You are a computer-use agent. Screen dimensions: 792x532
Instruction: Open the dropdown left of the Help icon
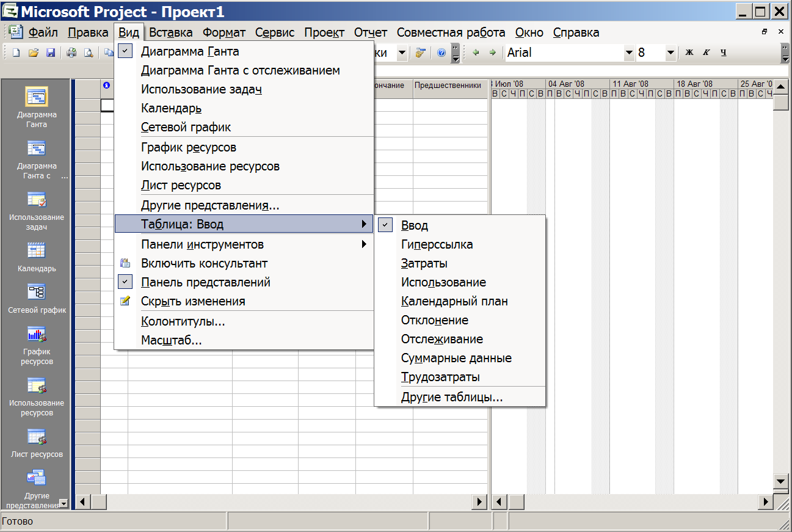402,53
